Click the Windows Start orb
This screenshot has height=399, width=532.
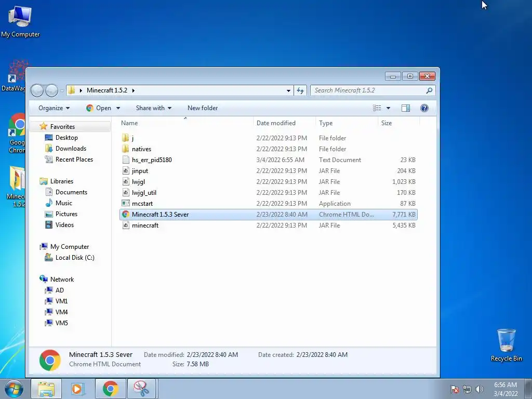click(x=14, y=389)
